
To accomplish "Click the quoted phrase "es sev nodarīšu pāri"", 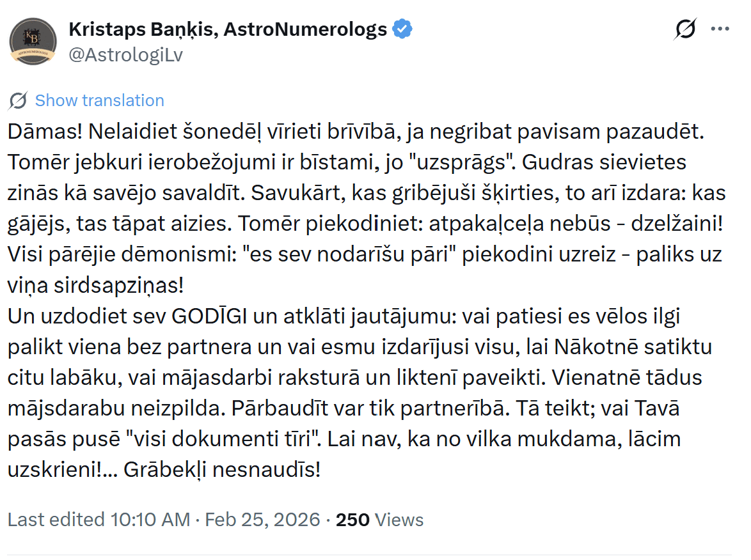I will click(x=351, y=254).
